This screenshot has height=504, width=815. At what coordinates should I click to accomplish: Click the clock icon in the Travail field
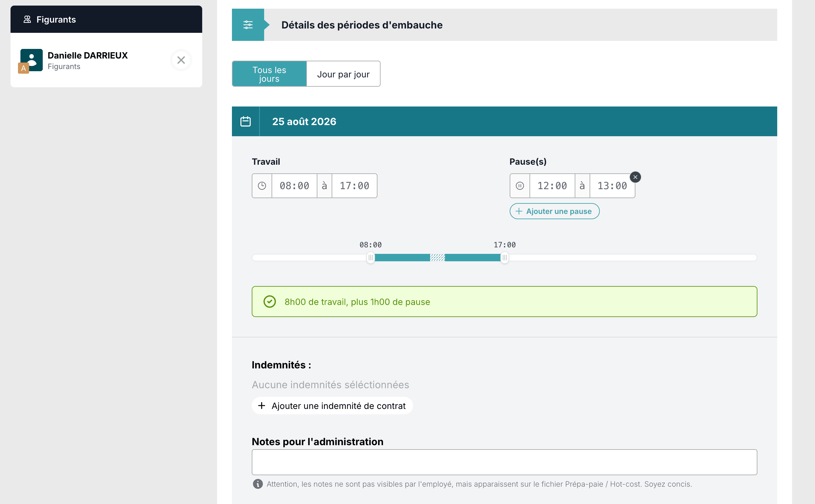[x=262, y=186]
